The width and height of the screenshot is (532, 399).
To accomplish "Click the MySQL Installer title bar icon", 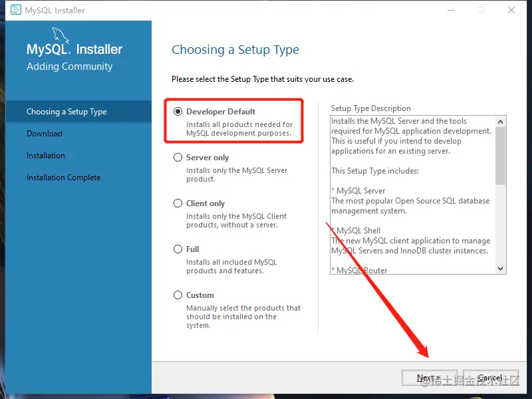I will click(x=15, y=10).
